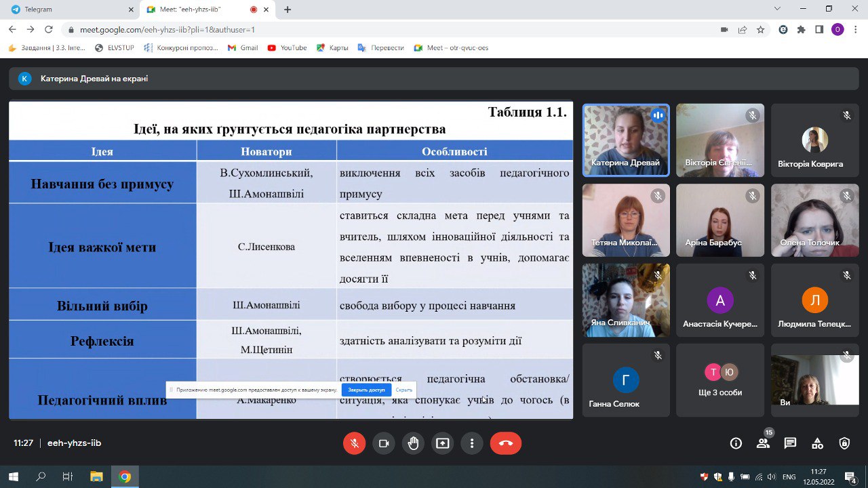Open Chrome three-dot menu

coord(855,30)
